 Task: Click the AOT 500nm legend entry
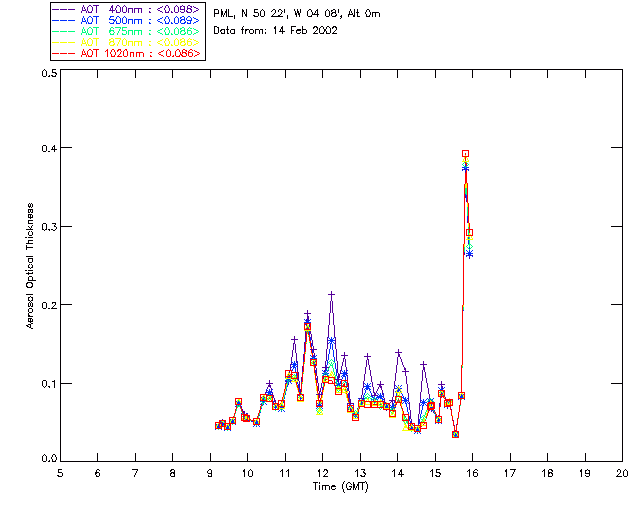pos(127,20)
